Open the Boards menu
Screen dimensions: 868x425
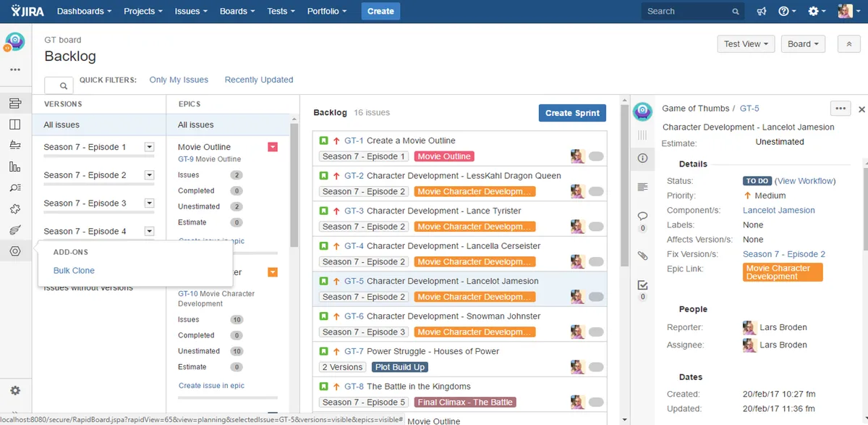[x=238, y=12]
